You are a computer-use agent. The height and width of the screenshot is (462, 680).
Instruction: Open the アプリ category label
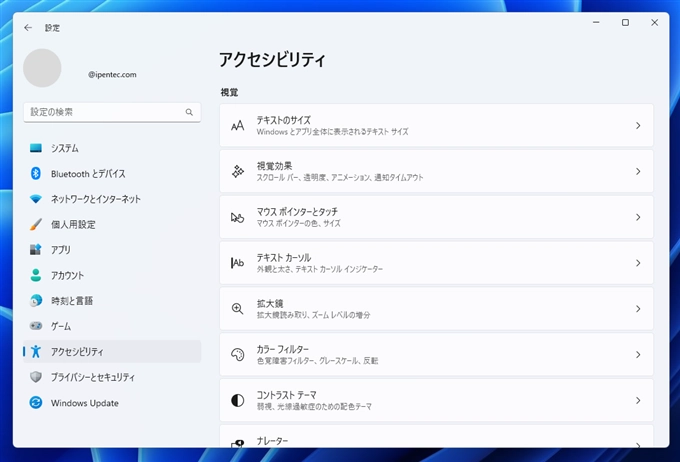click(x=61, y=250)
